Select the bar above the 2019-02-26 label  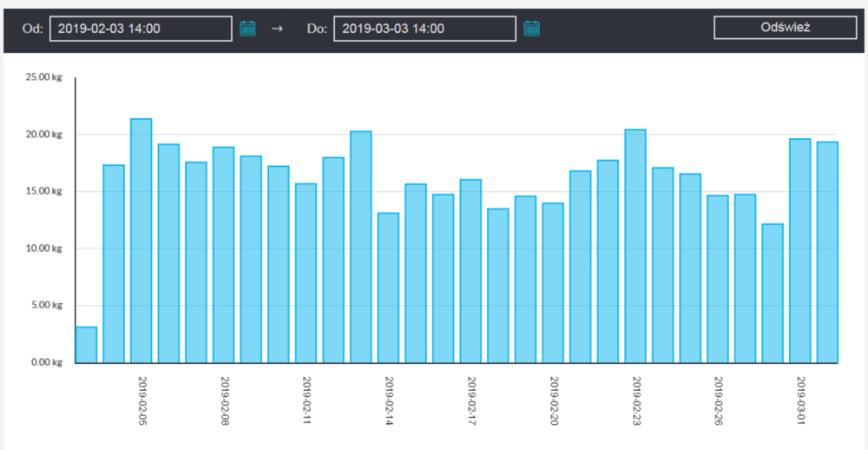coord(718,279)
